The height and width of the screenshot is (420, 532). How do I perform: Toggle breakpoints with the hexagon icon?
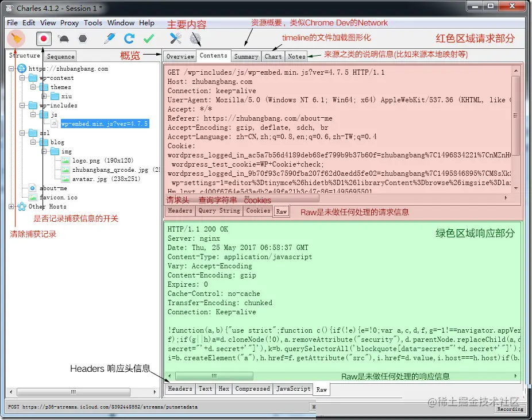pyautogui.click(x=83, y=38)
